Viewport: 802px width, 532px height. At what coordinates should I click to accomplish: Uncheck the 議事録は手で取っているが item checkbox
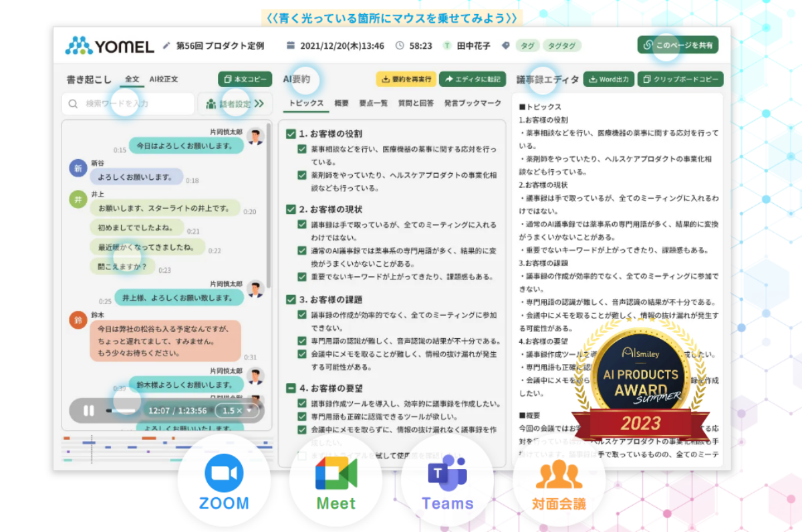(x=303, y=225)
